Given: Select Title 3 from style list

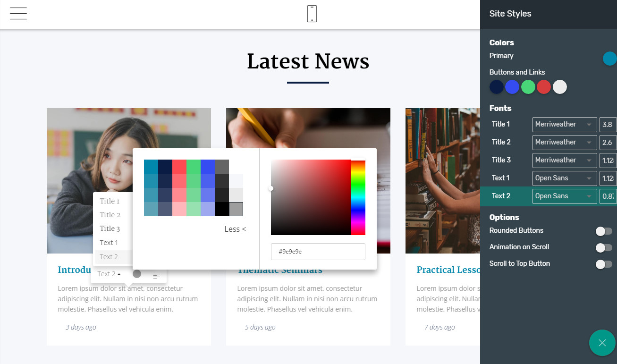Looking at the screenshot, I should [x=110, y=229].
